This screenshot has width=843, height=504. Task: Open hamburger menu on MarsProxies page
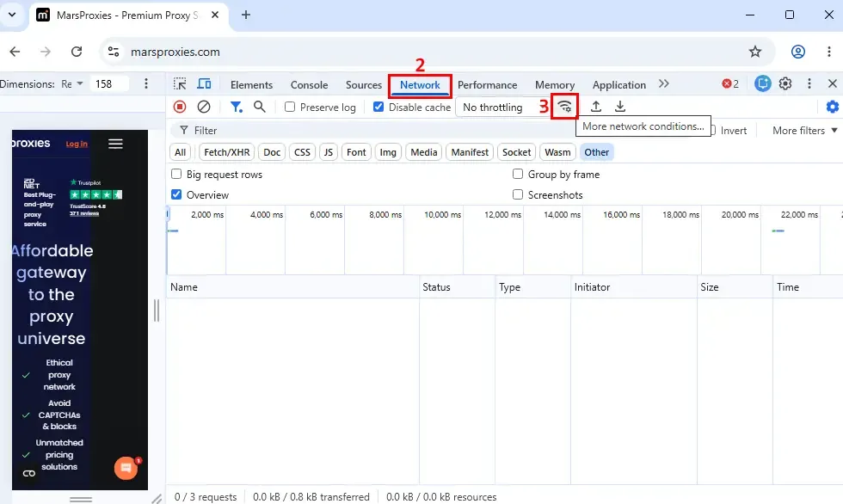pos(115,144)
